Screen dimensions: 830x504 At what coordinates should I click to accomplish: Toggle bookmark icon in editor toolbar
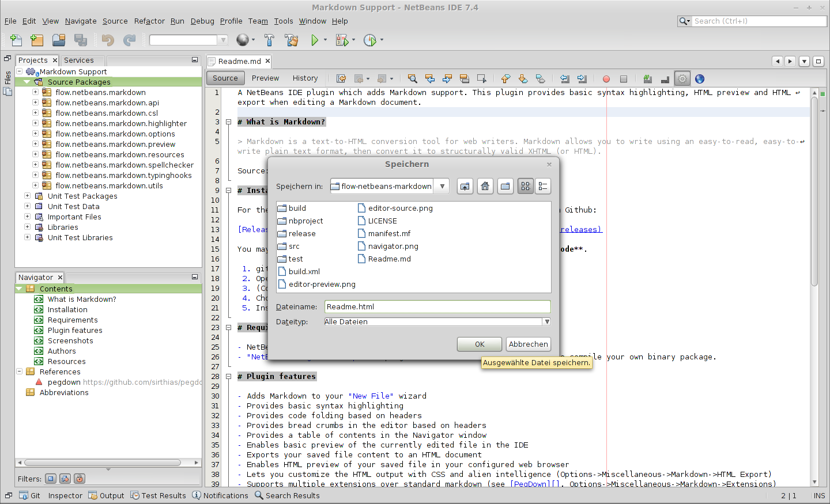click(540, 79)
